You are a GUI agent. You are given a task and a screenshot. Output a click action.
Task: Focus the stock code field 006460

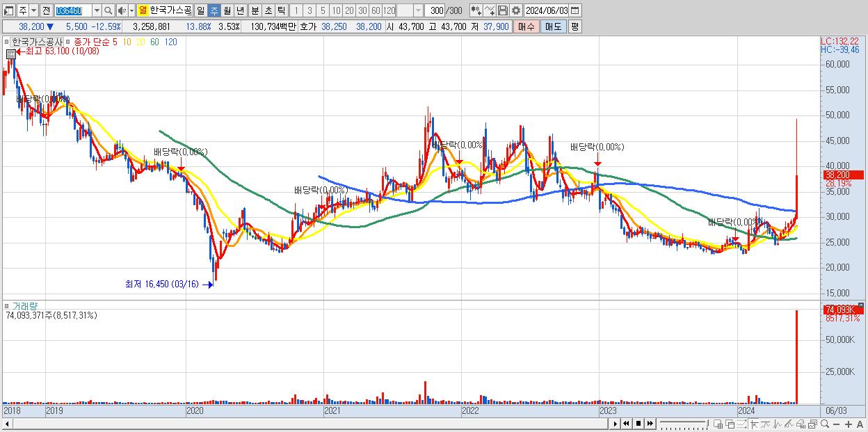point(72,10)
